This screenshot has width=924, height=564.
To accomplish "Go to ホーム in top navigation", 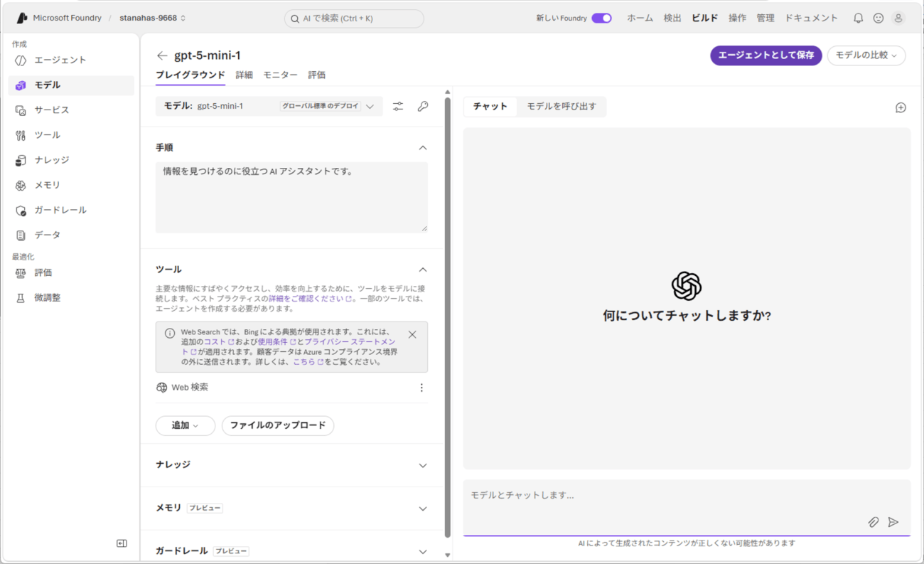I will click(x=640, y=18).
